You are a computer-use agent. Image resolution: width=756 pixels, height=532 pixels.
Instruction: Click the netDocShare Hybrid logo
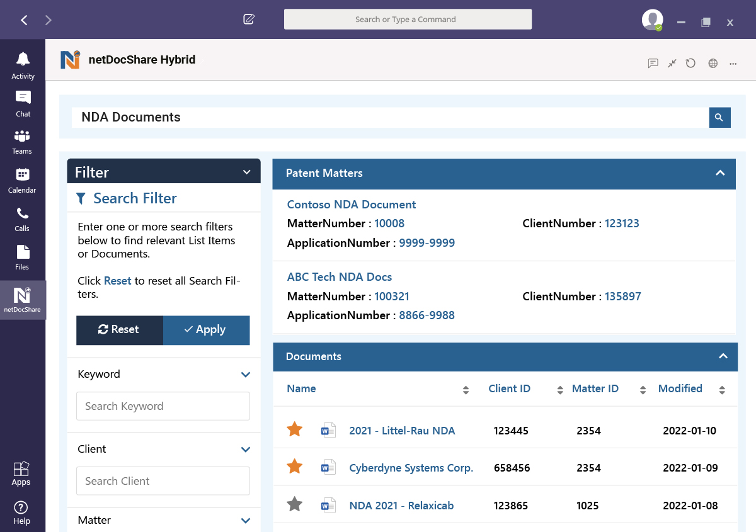point(71,60)
